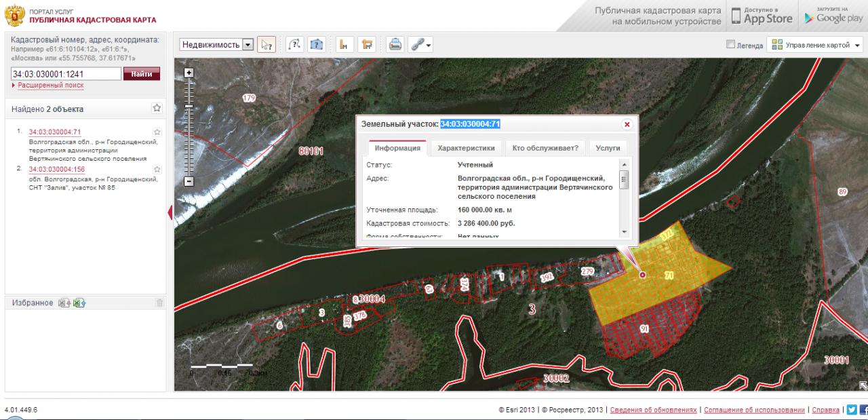The height and width of the screenshot is (420, 868).
Task: Star the 34:03:030004:71 result as favorite
Action: click(x=157, y=132)
